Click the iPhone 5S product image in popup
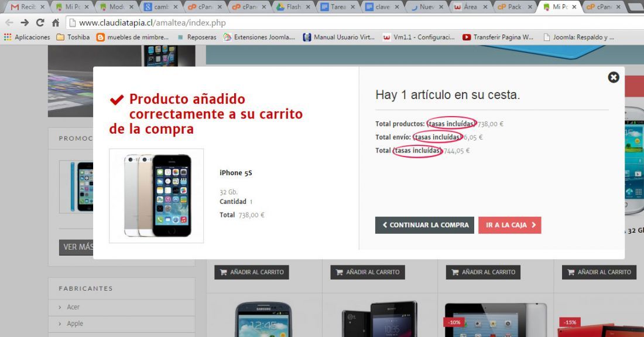This screenshot has height=337, width=644. [156, 196]
